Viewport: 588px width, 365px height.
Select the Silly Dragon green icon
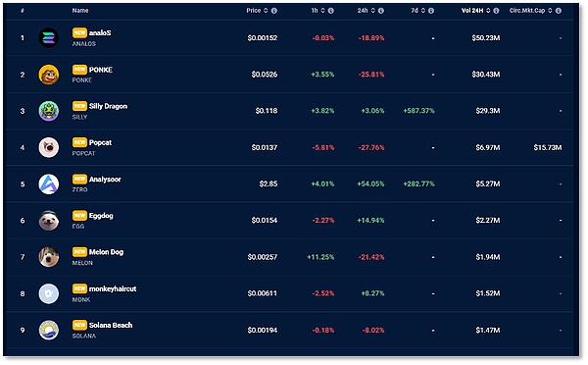[x=49, y=111]
